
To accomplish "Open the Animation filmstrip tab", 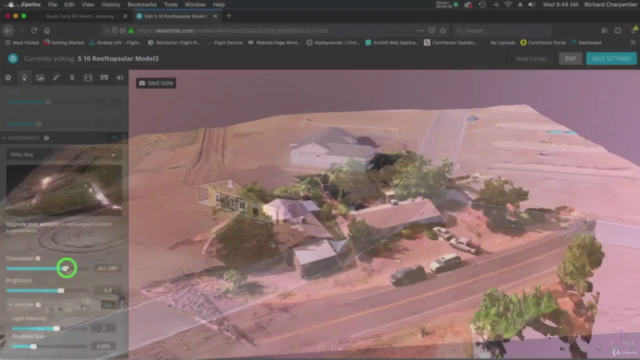I will coord(88,78).
